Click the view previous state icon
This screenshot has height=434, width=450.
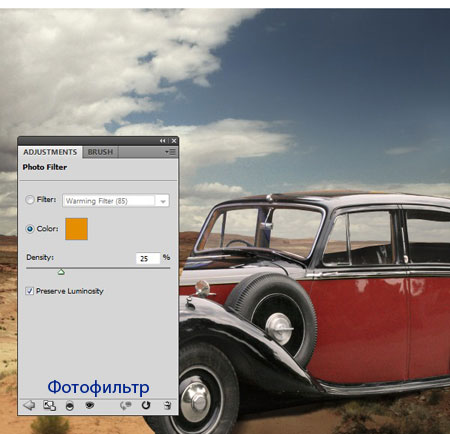point(126,405)
